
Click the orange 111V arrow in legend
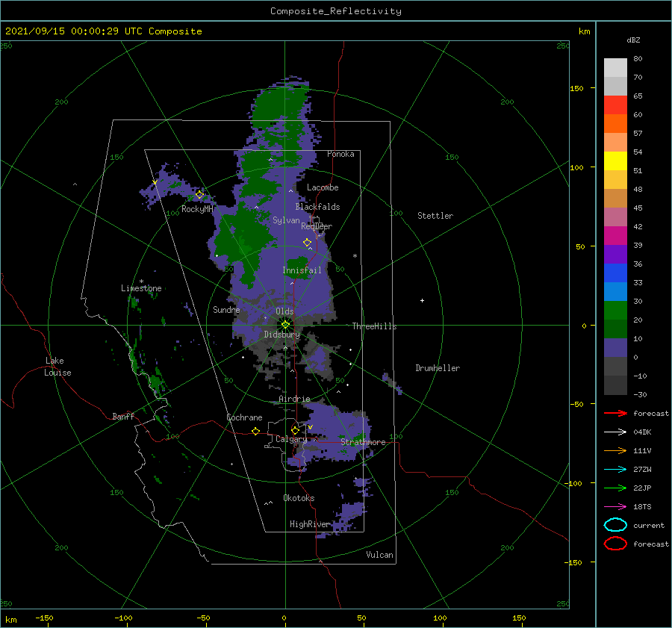[x=615, y=450]
